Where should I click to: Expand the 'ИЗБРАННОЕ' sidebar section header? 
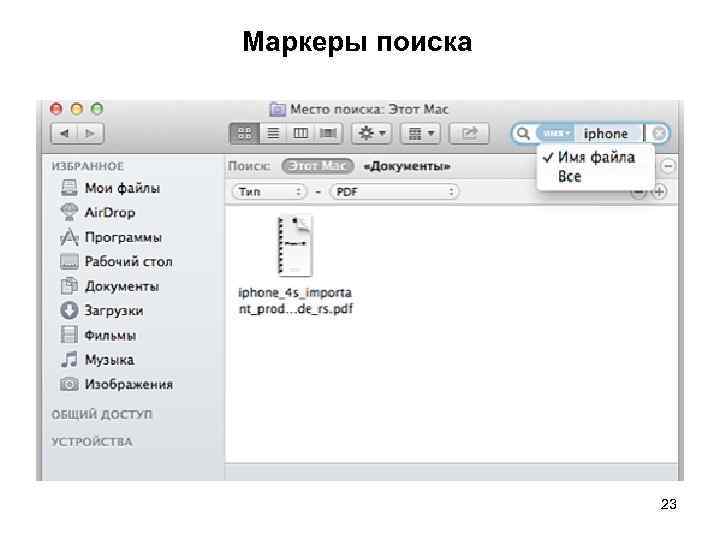(x=88, y=166)
